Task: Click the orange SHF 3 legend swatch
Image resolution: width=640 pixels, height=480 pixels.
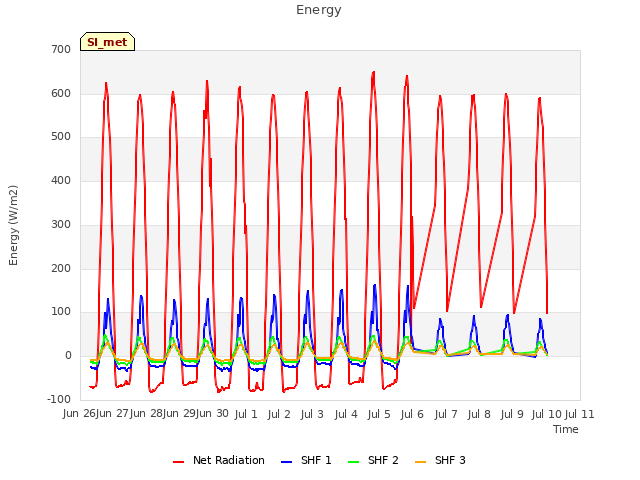Action: [420, 462]
